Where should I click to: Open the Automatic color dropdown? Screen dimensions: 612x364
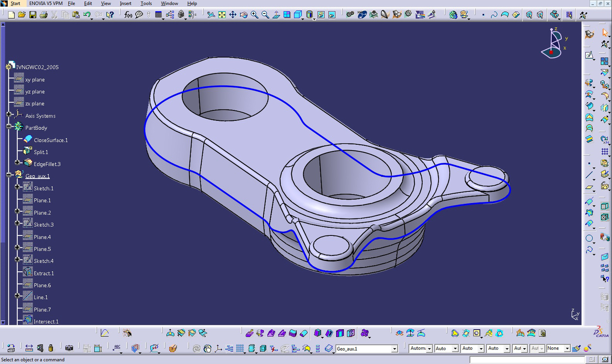point(429,349)
